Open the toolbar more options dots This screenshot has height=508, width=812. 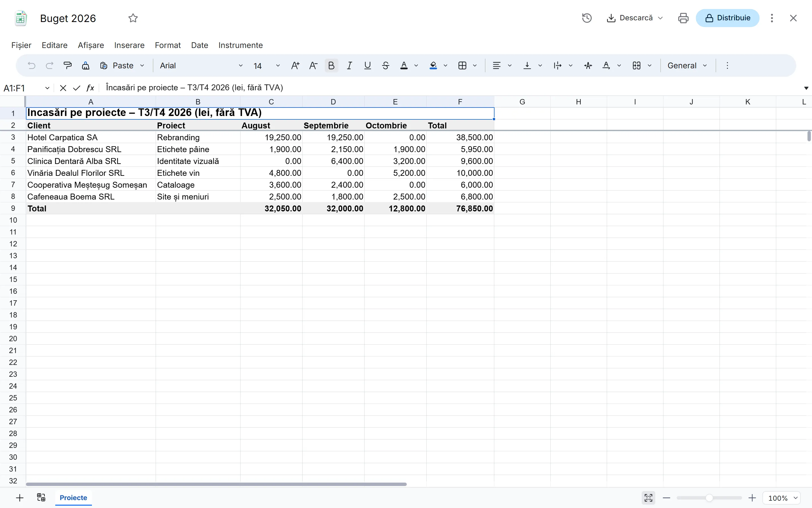[x=727, y=65]
